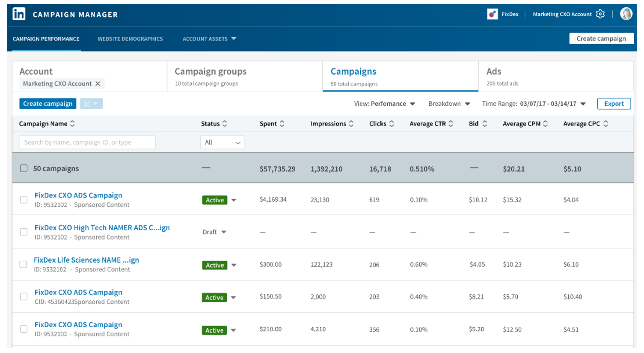Open FixDex CXO ADS Campaign with $210.00 spent
Viewport: 644px width, 353px height.
[78, 325]
